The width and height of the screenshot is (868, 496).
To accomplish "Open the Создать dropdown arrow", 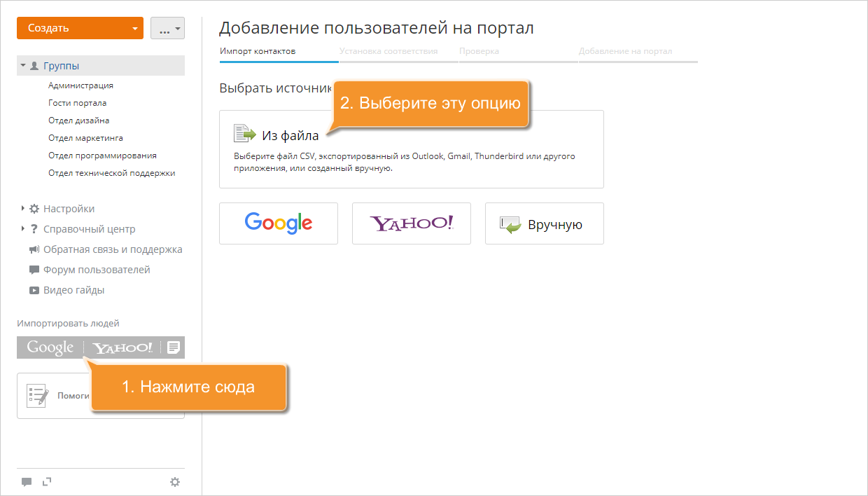I will (x=134, y=29).
